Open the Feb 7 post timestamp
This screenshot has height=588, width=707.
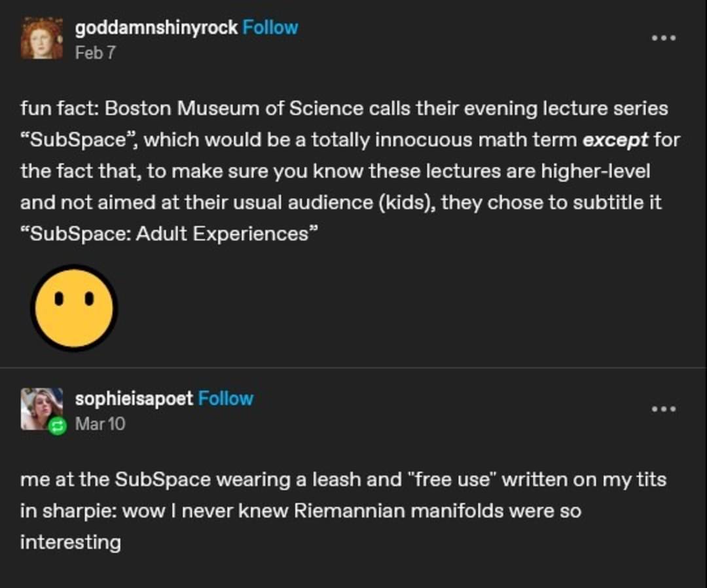[x=95, y=52]
